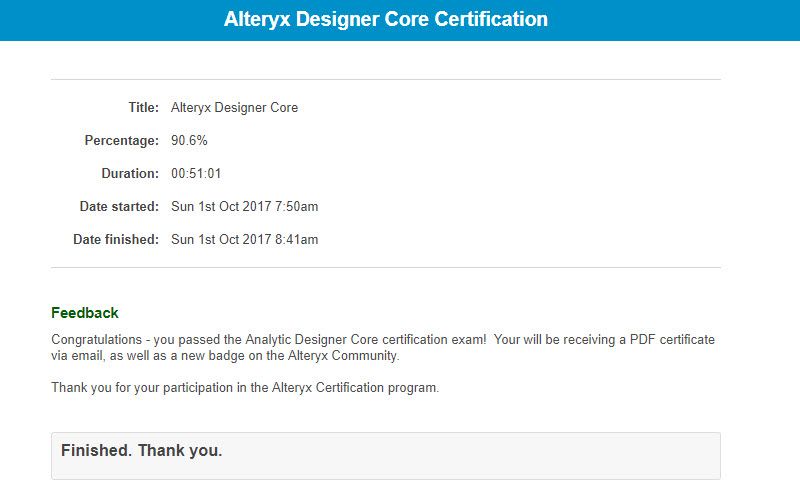Click the 'Alteryx Certification program' text
Screen dimensions: 800x503
[x=354, y=388]
